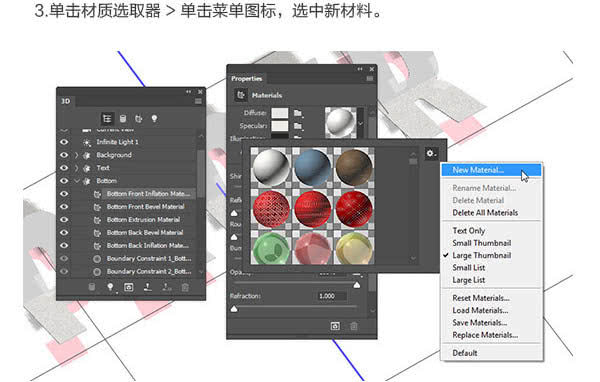Open the Specular texture folder icon
Viewport: 600px width, 382px height.
coord(298,126)
